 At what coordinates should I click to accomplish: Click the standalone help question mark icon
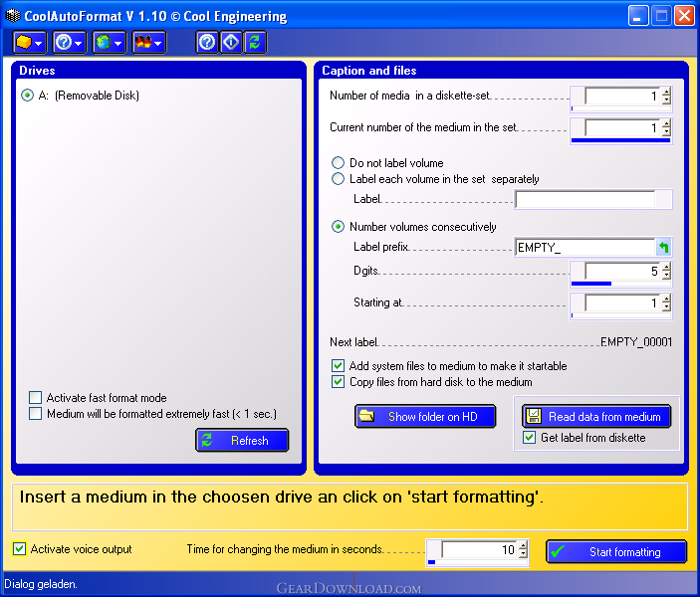[x=207, y=43]
